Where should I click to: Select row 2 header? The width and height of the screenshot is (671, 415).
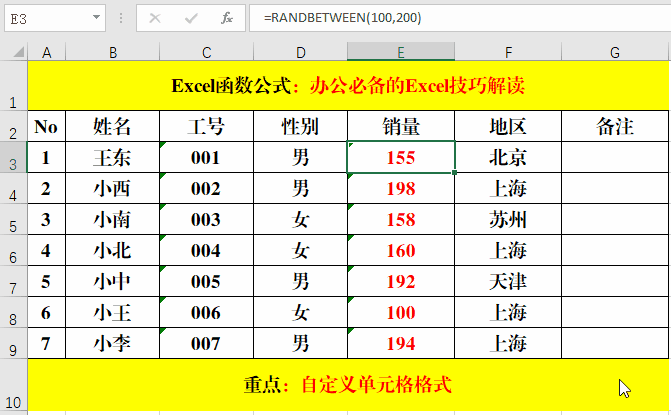pos(14,126)
